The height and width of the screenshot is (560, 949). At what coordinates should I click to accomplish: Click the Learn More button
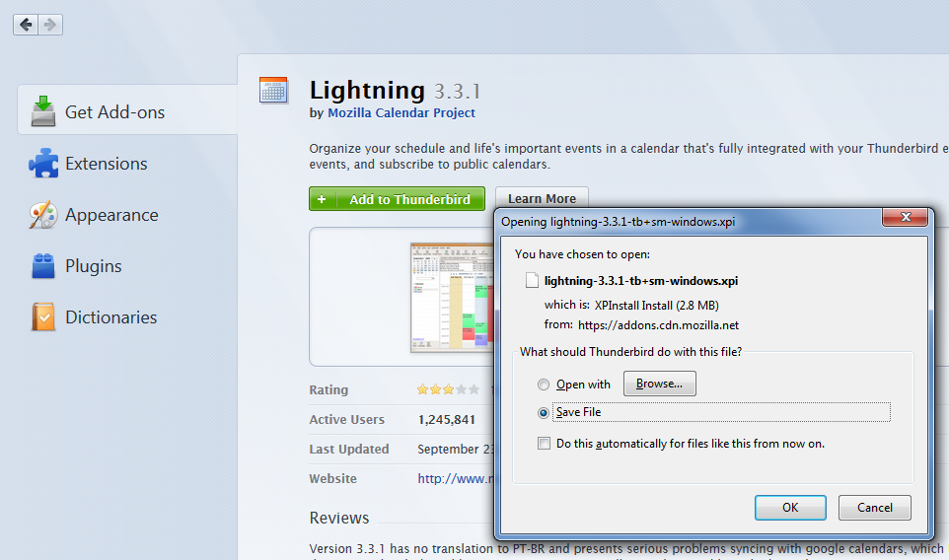[542, 198]
